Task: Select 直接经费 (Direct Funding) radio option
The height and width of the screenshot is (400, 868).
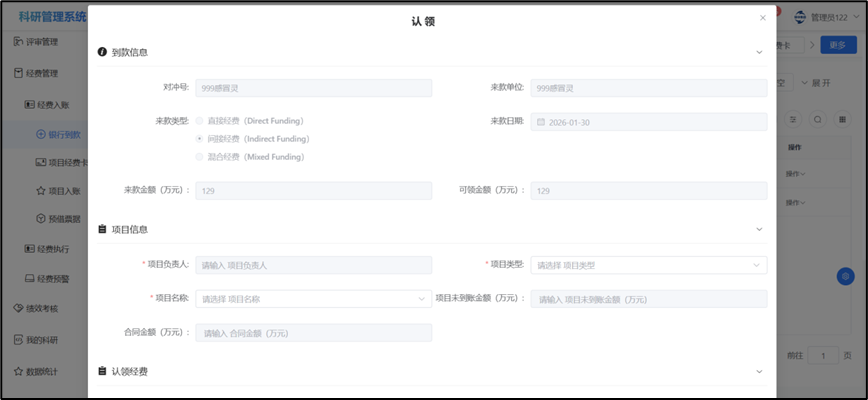Action: 200,121
